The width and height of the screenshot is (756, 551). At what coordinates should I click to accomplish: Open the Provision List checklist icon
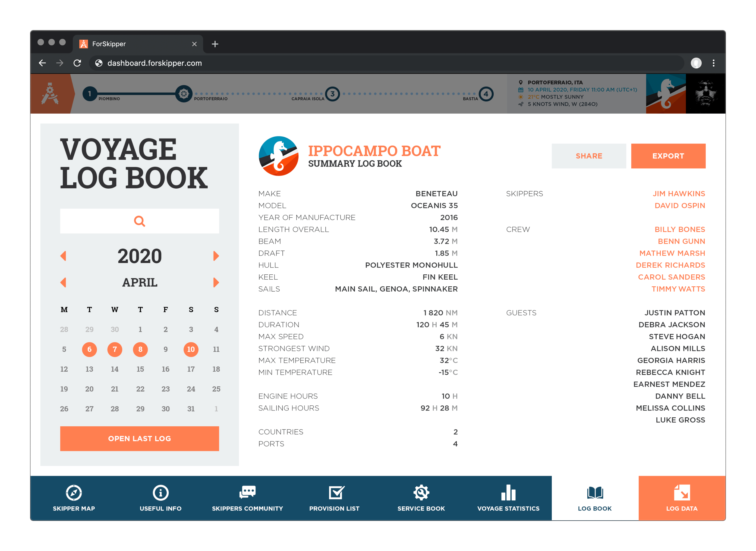336,493
